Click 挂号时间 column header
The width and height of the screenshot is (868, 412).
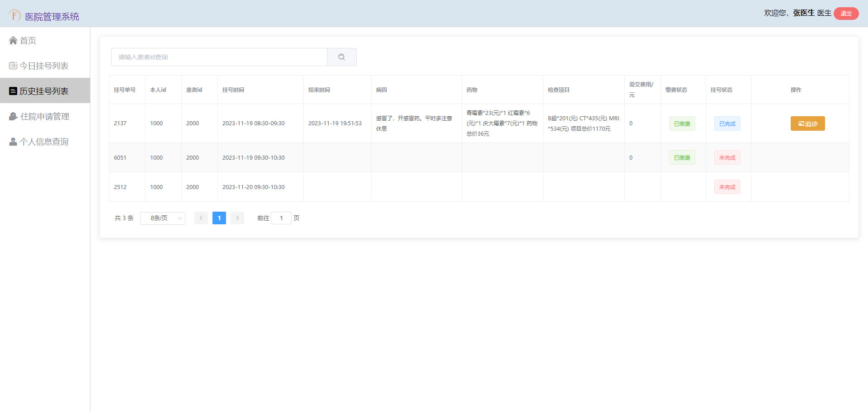pos(260,90)
